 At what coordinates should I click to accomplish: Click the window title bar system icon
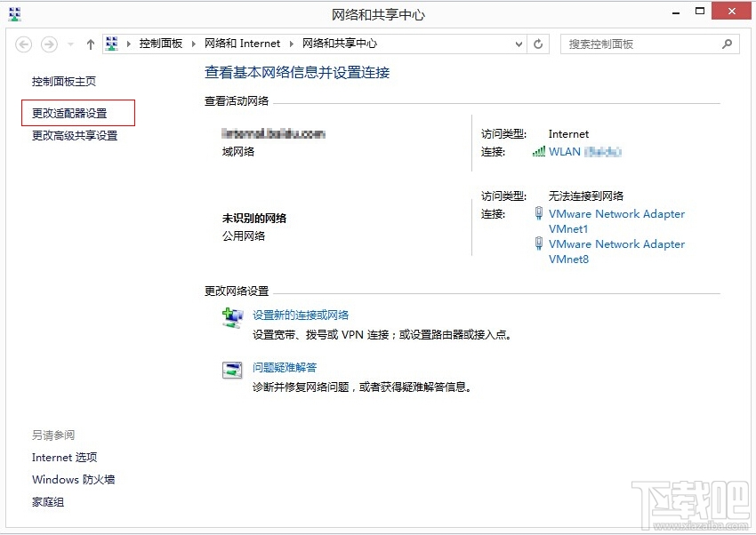(x=15, y=14)
